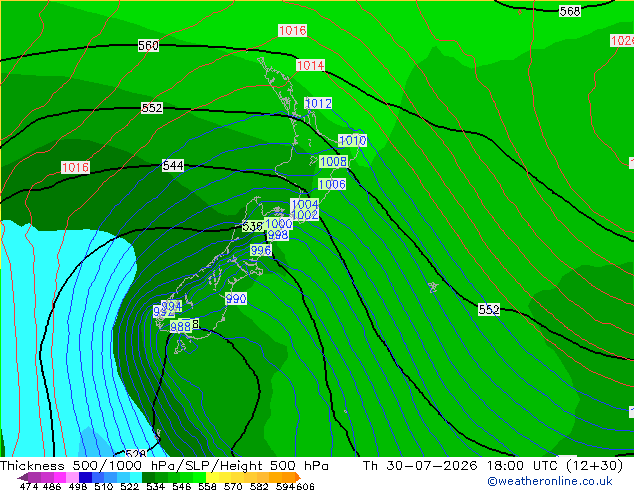Click the legend value 522

(x=129, y=486)
